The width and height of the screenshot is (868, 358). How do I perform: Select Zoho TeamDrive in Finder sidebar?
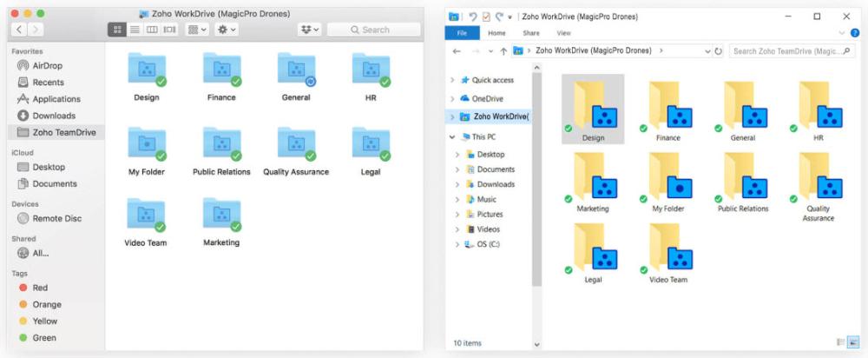pos(56,132)
